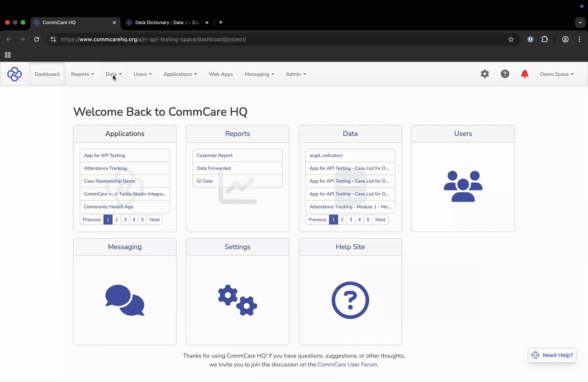Click the Help Site question circle icon

tap(350, 300)
